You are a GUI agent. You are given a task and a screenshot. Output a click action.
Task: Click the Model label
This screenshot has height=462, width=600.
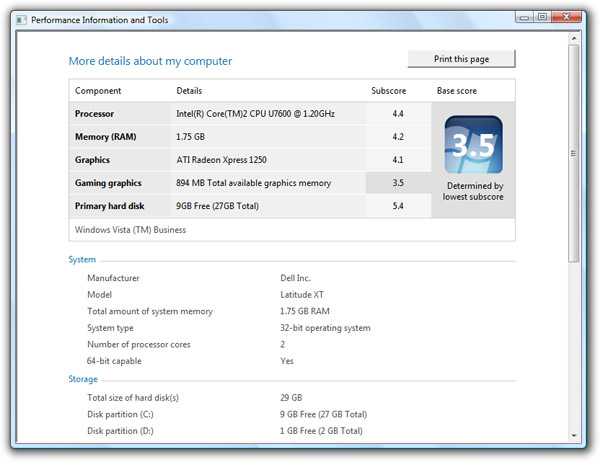[x=99, y=295]
